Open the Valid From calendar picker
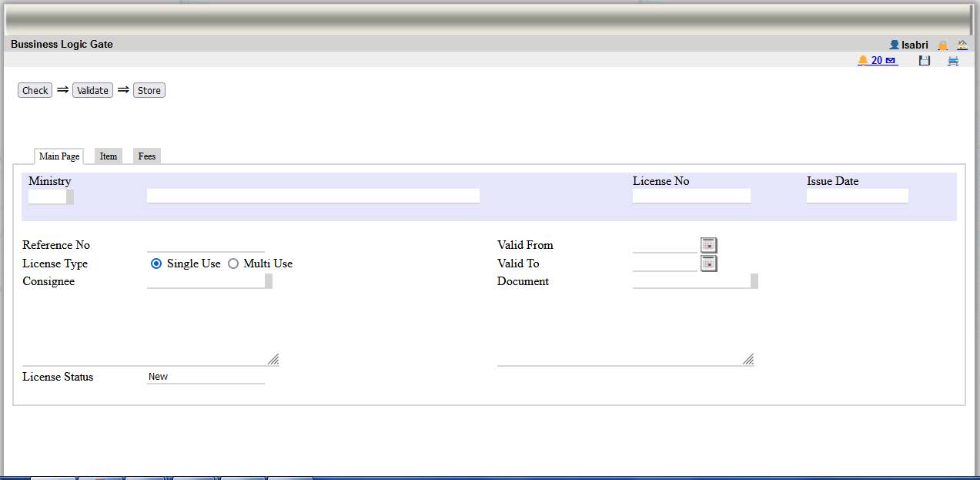This screenshot has height=480, width=980. pos(708,245)
